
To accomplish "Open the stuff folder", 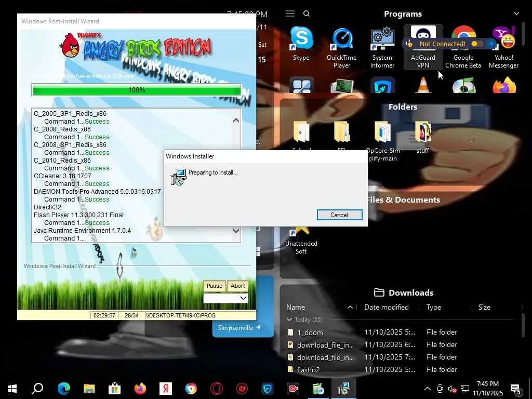I will [x=423, y=137].
